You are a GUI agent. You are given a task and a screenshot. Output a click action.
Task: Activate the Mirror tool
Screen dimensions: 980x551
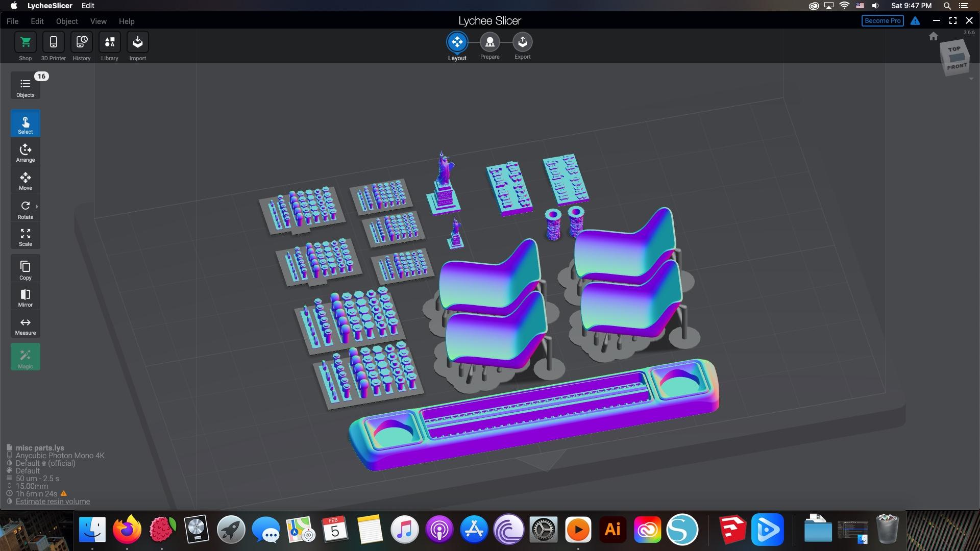click(x=25, y=297)
